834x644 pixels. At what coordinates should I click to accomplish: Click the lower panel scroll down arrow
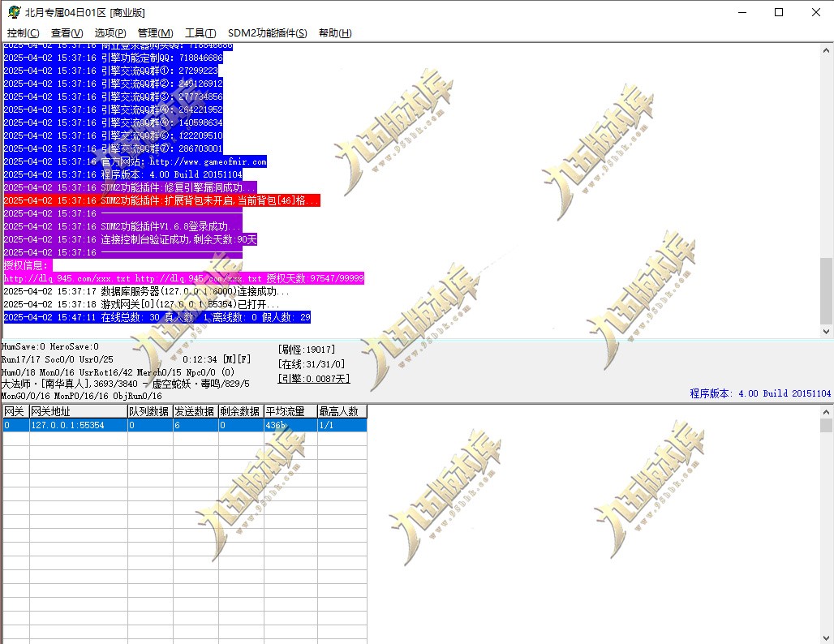coord(826,638)
